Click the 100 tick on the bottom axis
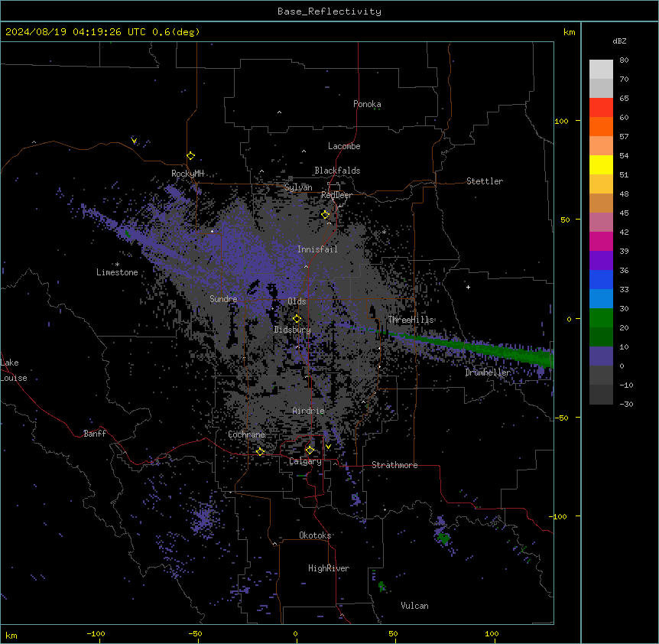The height and width of the screenshot is (644, 659). tap(492, 634)
